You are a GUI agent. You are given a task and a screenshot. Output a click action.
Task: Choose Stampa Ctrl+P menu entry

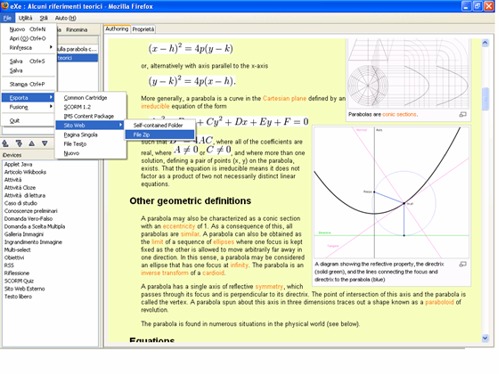click(28, 84)
